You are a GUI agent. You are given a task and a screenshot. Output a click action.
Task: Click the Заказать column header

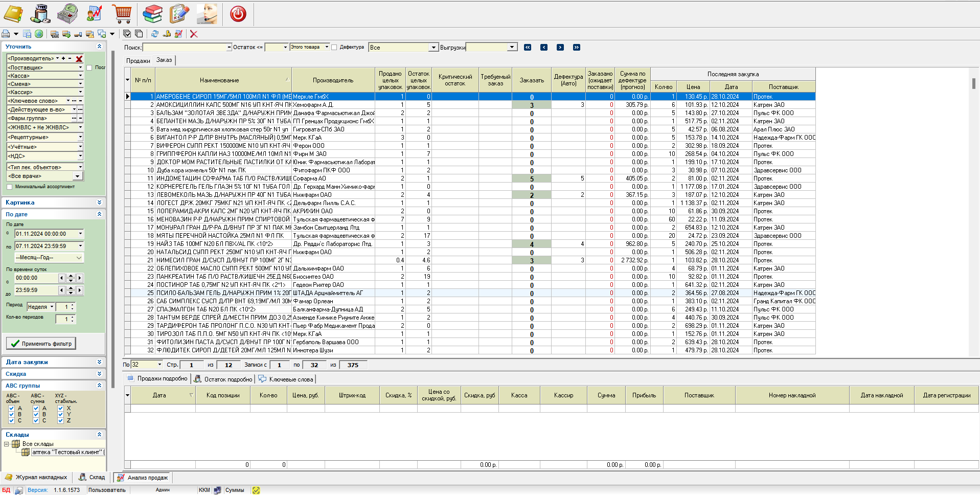532,80
